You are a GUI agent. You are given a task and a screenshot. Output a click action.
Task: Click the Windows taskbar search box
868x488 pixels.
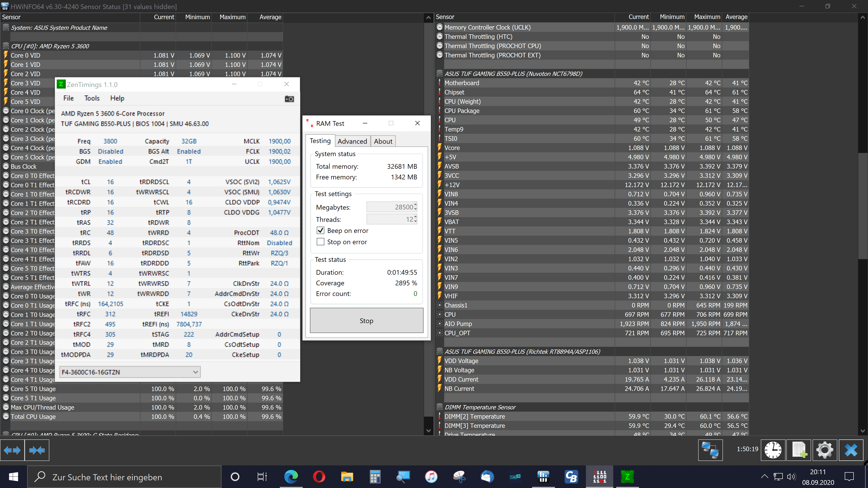pos(124,477)
